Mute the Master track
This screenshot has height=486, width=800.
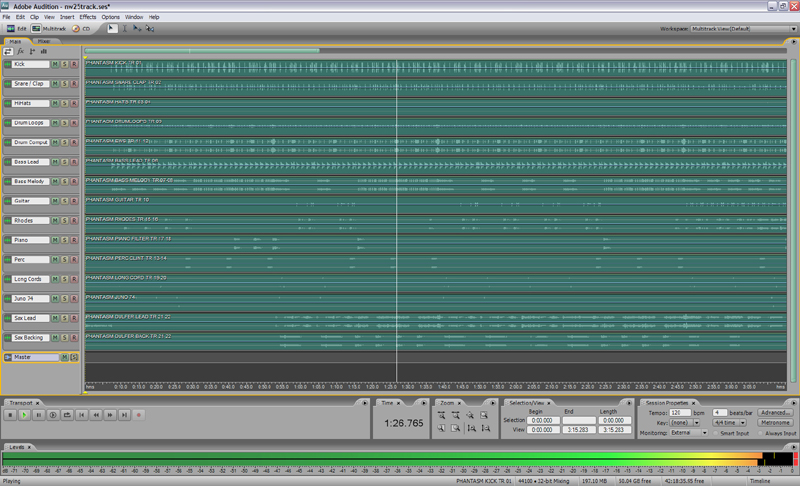pyautogui.click(x=65, y=357)
